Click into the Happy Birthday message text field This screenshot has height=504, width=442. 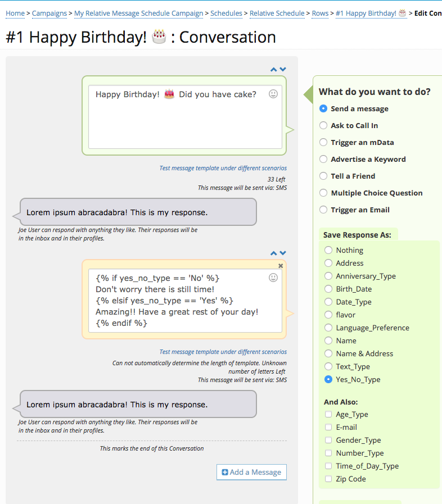click(x=186, y=117)
